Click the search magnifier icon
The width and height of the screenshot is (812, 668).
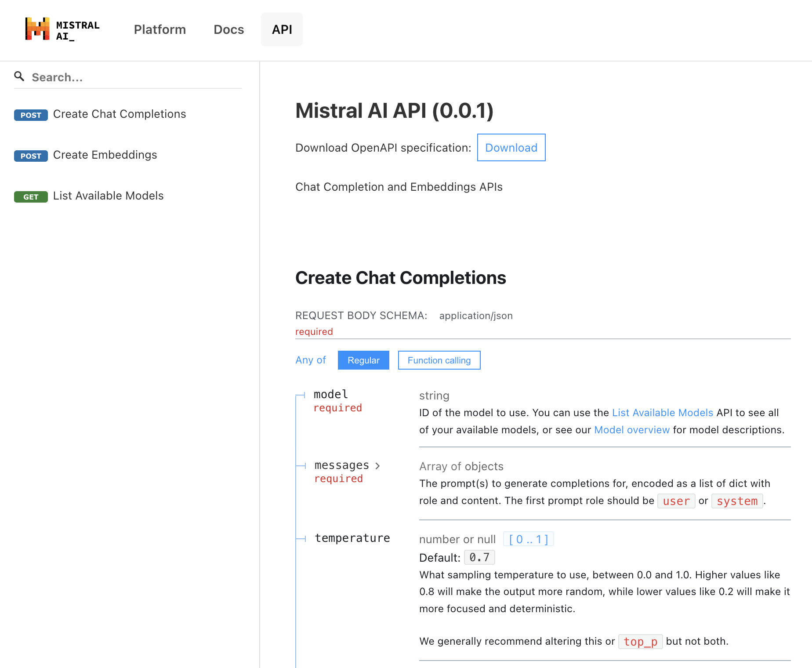pyautogui.click(x=19, y=76)
